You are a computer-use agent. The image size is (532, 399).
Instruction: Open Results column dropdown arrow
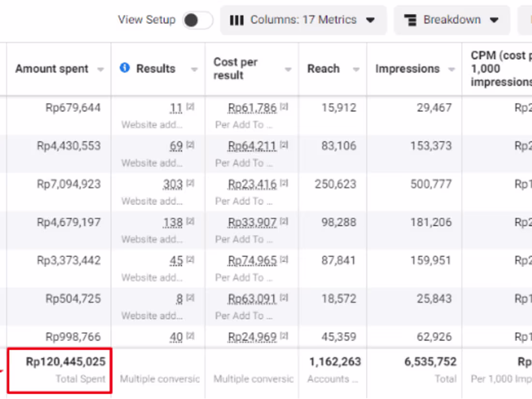point(194,70)
